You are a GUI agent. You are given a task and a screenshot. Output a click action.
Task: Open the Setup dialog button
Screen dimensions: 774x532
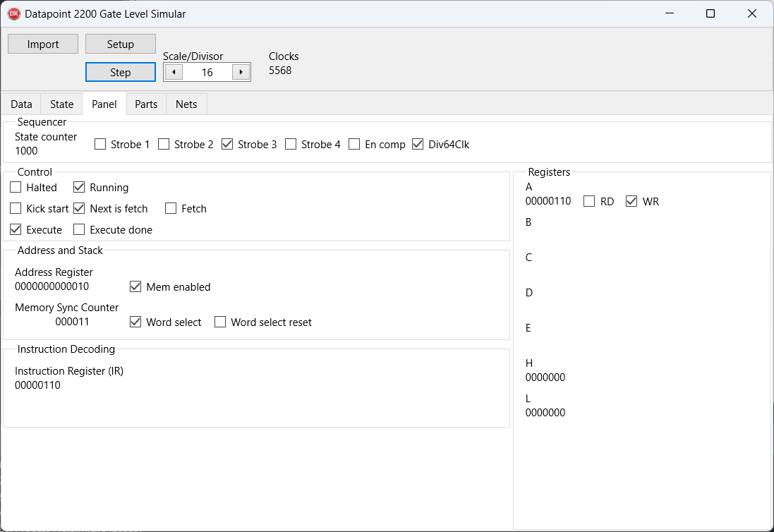(121, 44)
